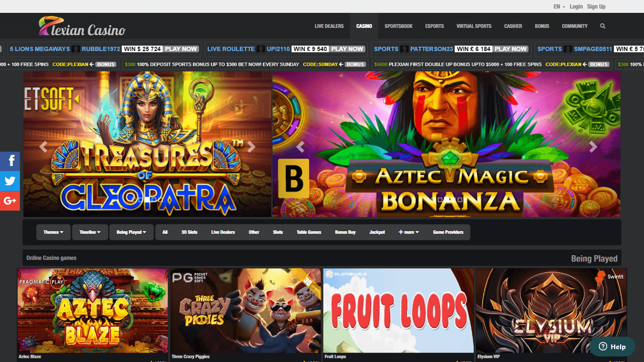Viewport: 644px width, 362px height.
Task: Expand the Themes filter dropdown
Action: coord(53,232)
